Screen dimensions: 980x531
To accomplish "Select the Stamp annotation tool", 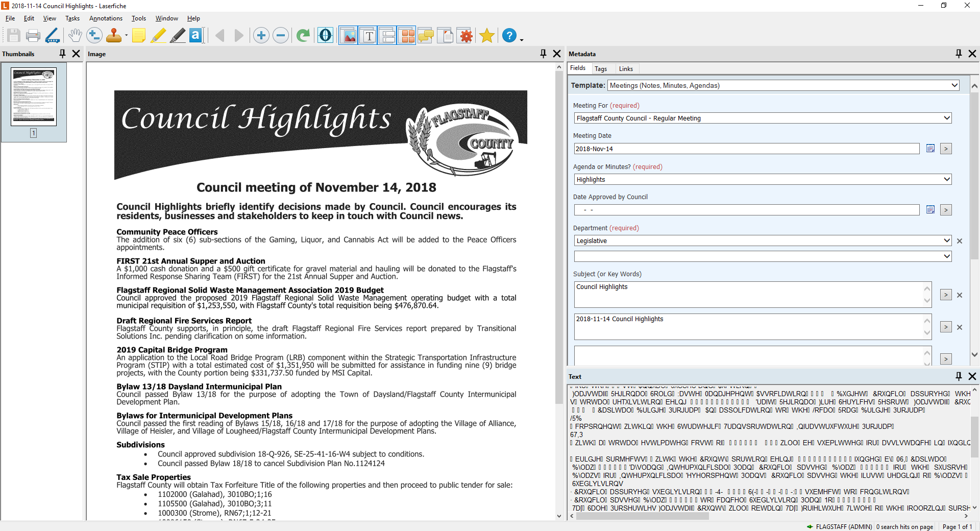I will click(113, 35).
